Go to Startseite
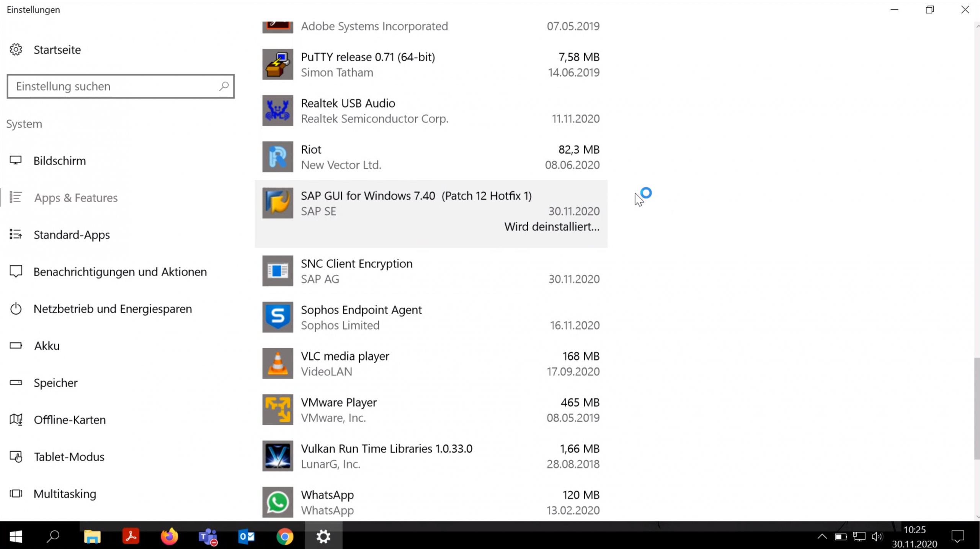980x549 pixels. (x=57, y=50)
